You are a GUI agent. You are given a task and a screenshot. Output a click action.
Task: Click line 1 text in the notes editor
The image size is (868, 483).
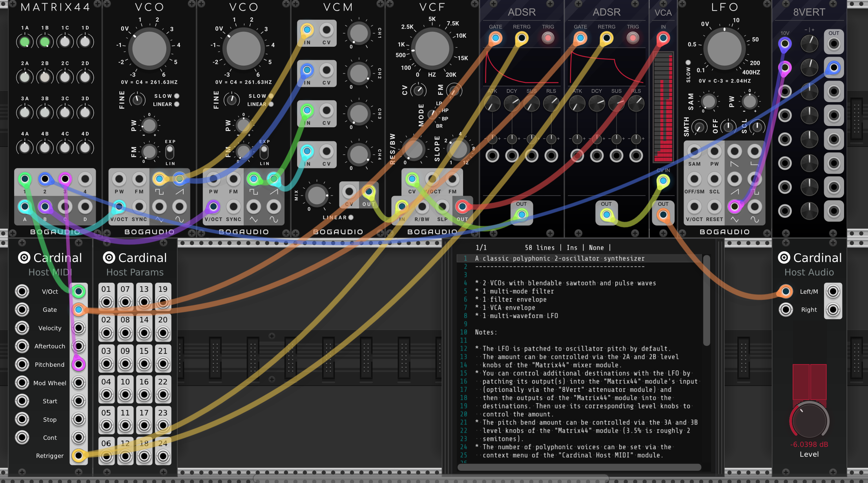click(560, 258)
